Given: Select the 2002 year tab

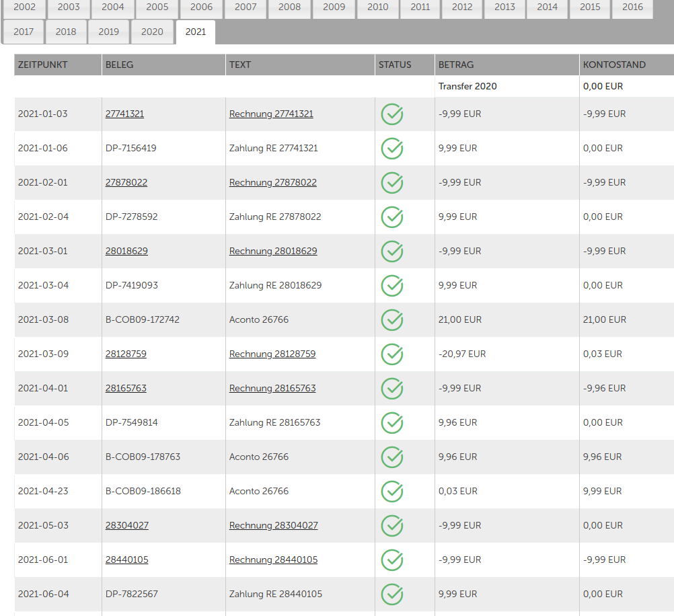Looking at the screenshot, I should (25, 7).
